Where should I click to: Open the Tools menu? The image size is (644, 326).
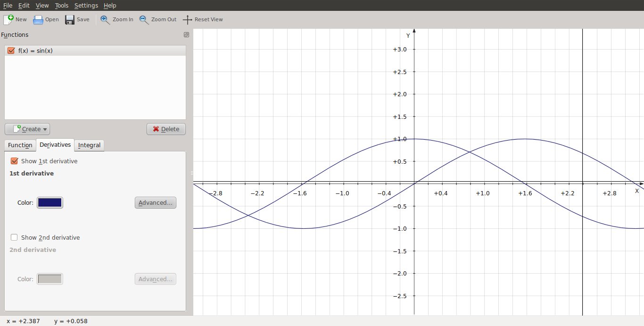[61, 5]
